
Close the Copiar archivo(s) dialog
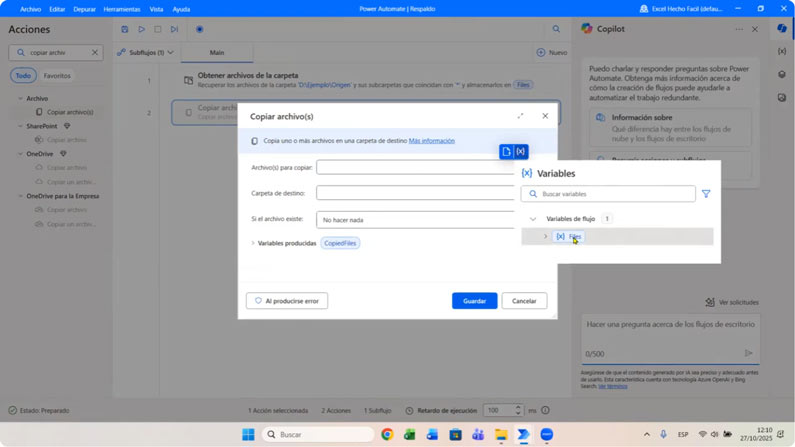[545, 116]
